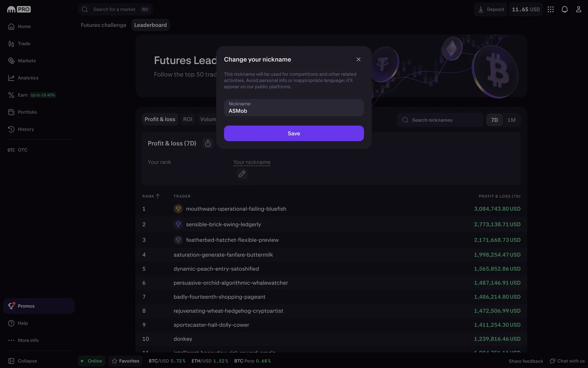Image resolution: width=588 pixels, height=368 pixels.
Task: Open Portfolio in the sidebar
Action: click(x=27, y=112)
